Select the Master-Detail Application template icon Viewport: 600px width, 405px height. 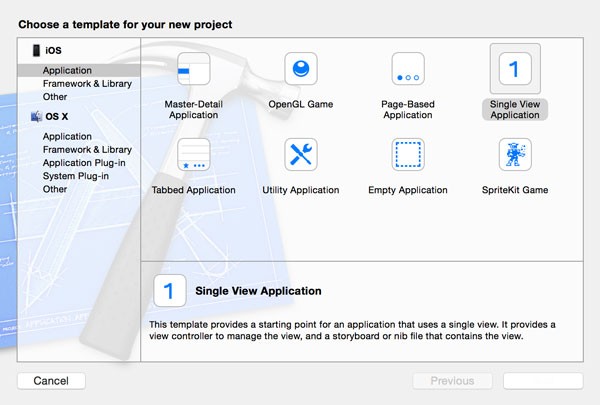pos(194,69)
